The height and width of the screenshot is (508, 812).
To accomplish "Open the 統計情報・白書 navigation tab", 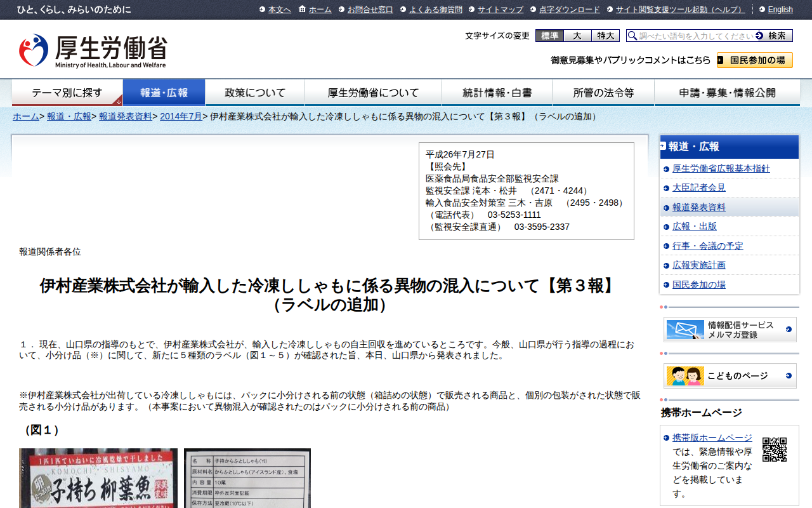I will [497, 93].
